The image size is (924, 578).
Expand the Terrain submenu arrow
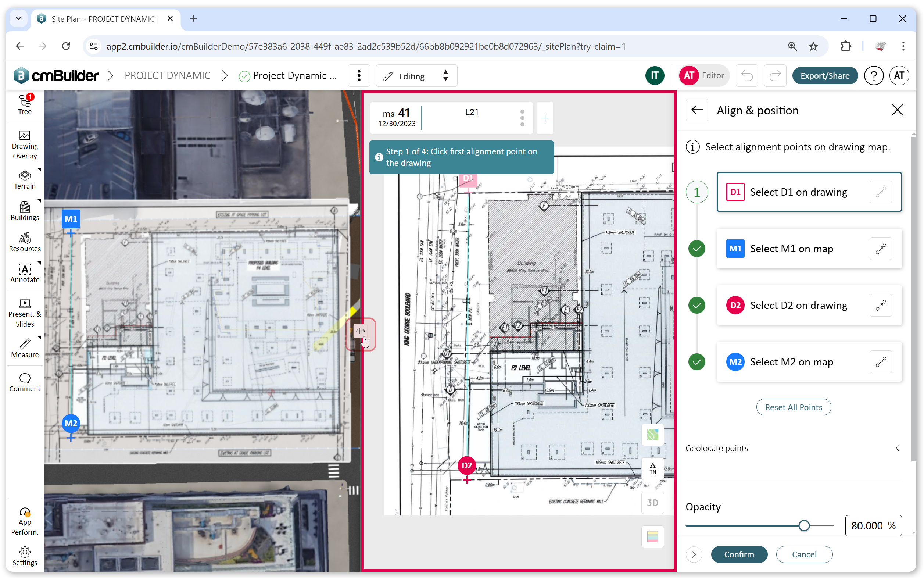[39, 170]
